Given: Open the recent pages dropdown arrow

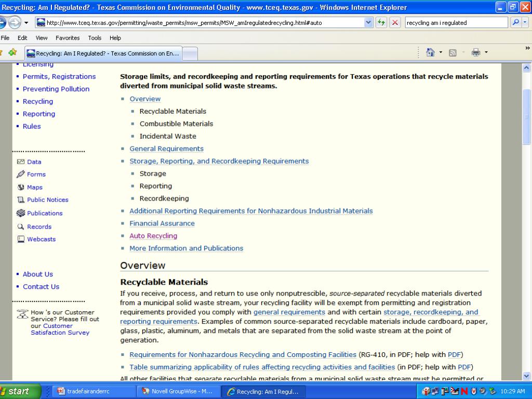Looking at the screenshot, I should pyautogui.click(x=26, y=23).
